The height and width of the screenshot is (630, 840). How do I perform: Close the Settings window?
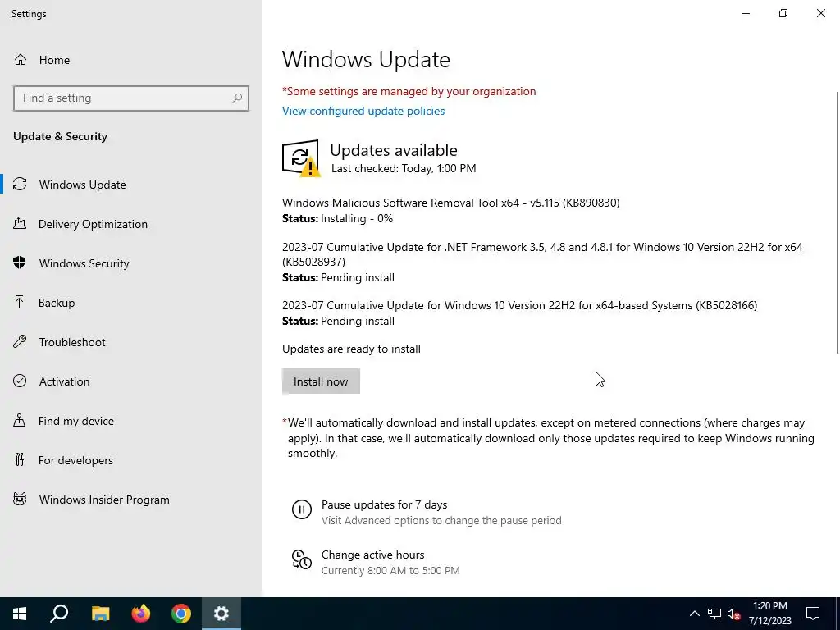pos(820,13)
